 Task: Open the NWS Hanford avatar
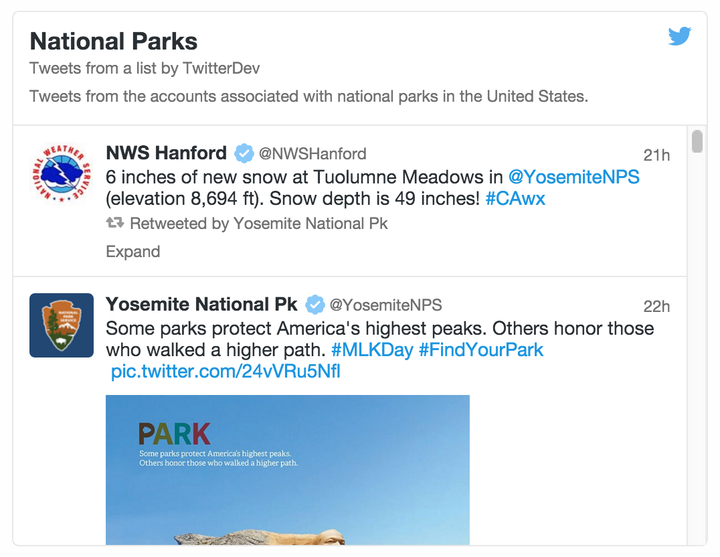(61, 171)
